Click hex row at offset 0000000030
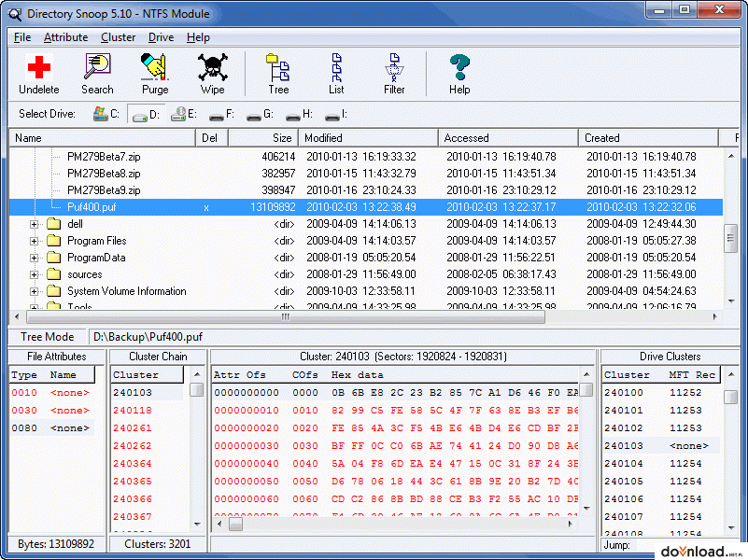 click(395, 446)
